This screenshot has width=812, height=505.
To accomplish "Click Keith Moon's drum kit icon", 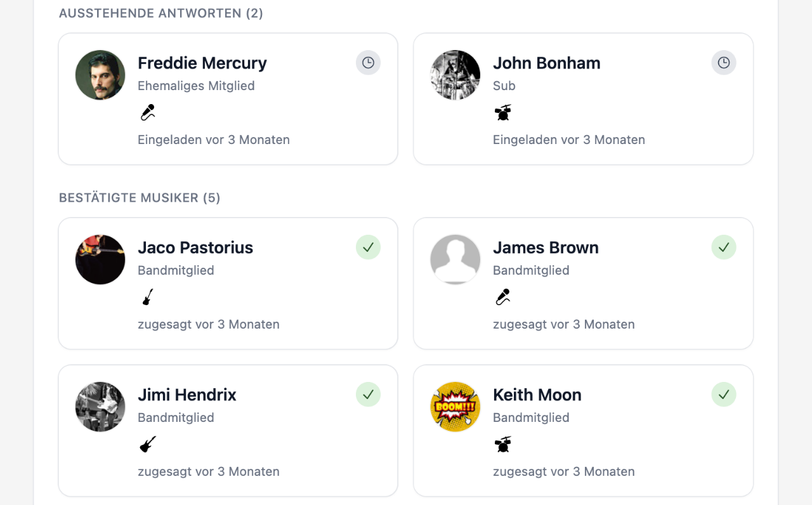I will 502,444.
